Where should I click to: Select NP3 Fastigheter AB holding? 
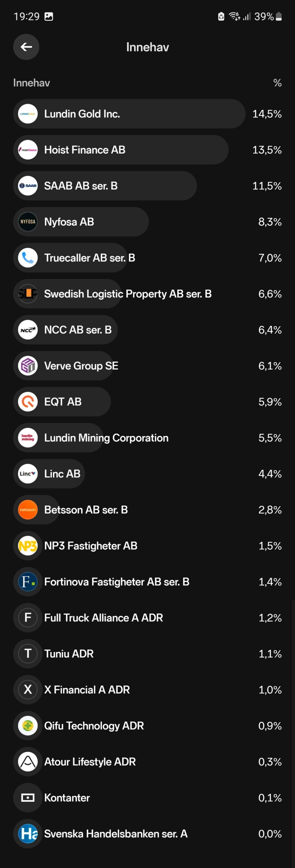point(147,546)
